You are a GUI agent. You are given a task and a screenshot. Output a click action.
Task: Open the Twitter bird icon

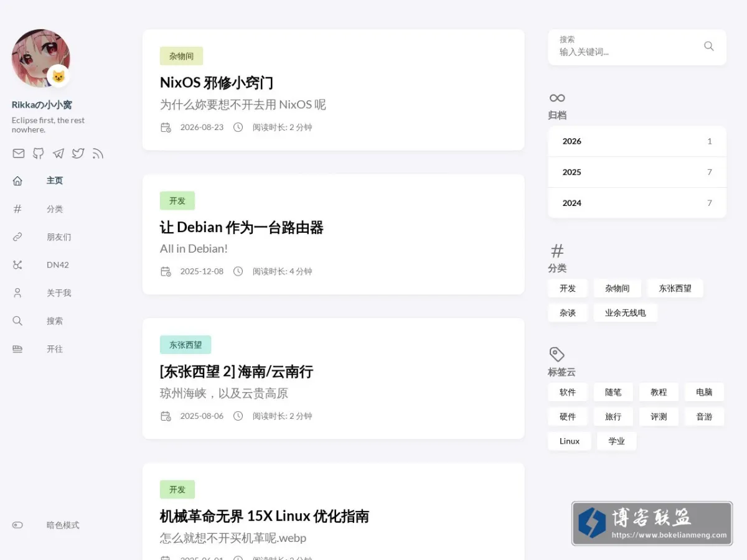click(78, 153)
